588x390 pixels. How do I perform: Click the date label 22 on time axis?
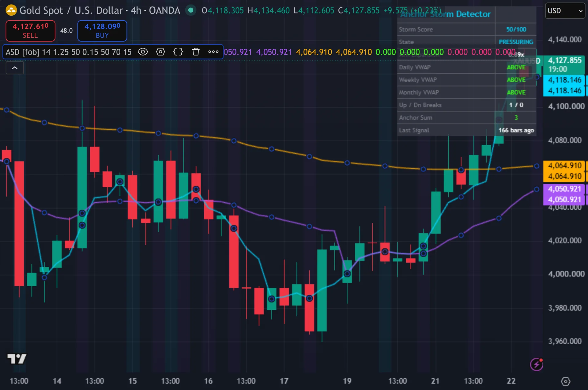[x=511, y=381]
